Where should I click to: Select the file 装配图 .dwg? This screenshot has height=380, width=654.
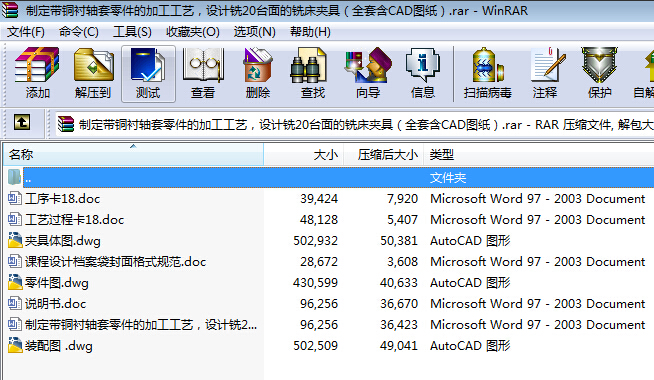59,345
